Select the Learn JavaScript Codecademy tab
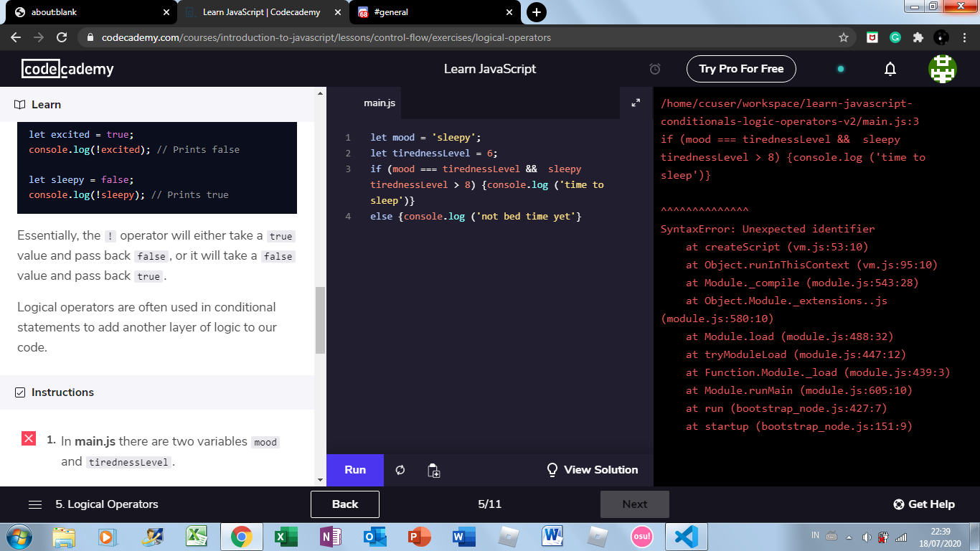This screenshot has width=980, height=551. pyautogui.click(x=262, y=12)
